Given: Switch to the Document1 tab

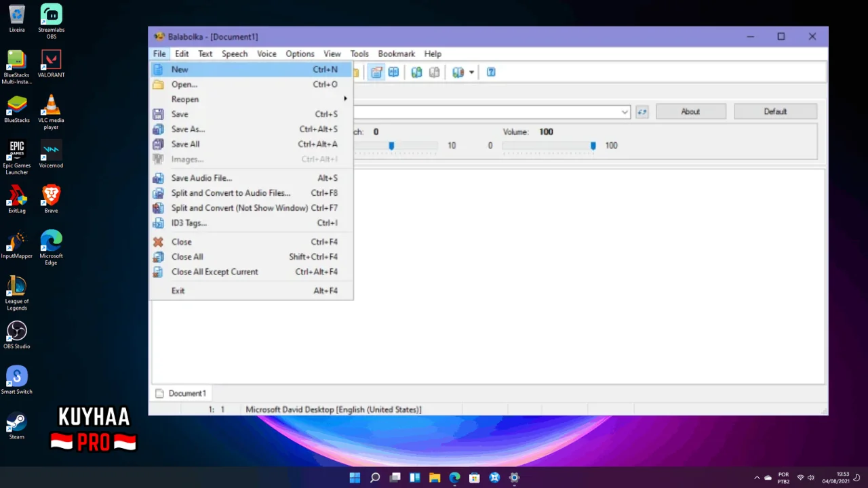Looking at the screenshot, I should click(181, 393).
